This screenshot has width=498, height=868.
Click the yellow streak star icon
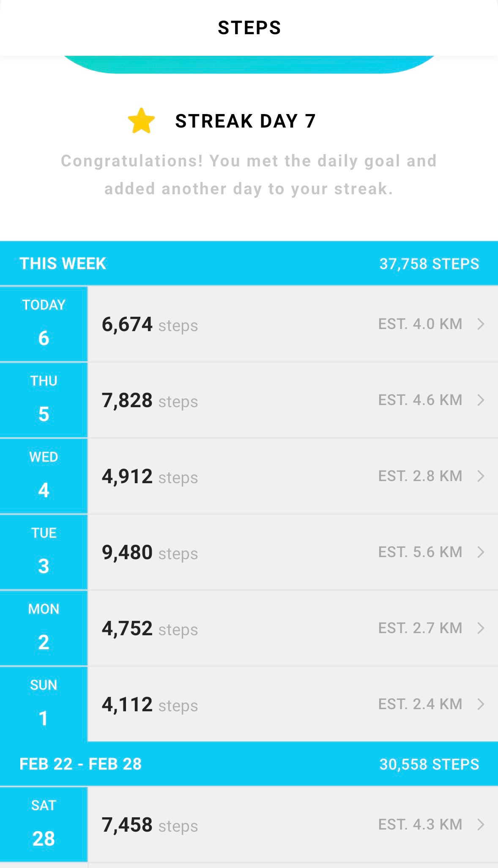pyautogui.click(x=141, y=121)
